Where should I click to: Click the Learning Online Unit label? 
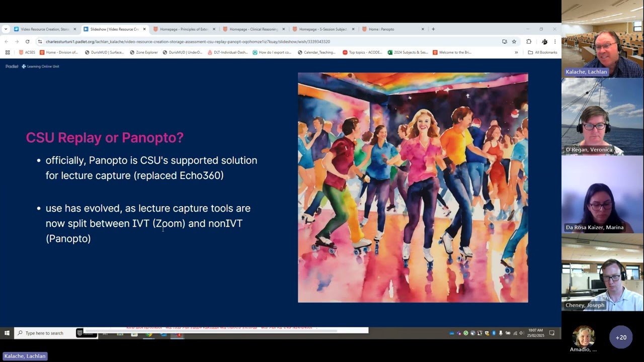point(40,66)
